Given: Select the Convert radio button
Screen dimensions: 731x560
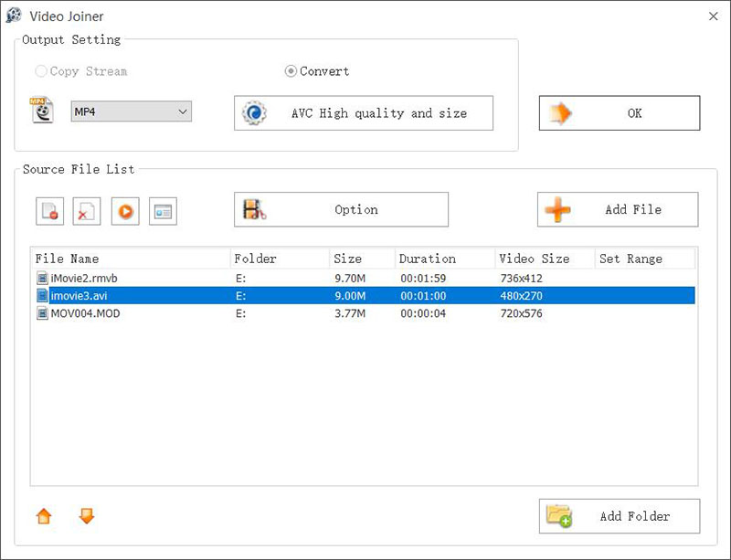Looking at the screenshot, I should pos(291,71).
